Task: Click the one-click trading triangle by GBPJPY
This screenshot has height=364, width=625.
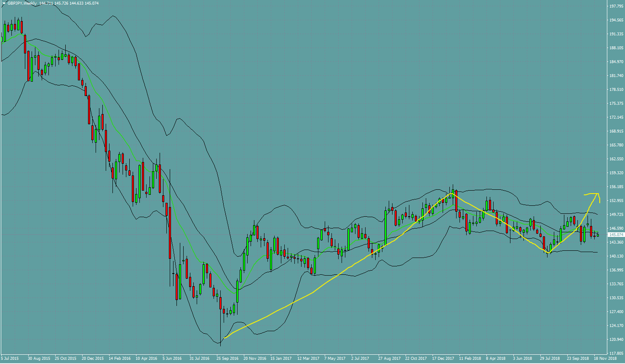Action: click(x=4, y=3)
